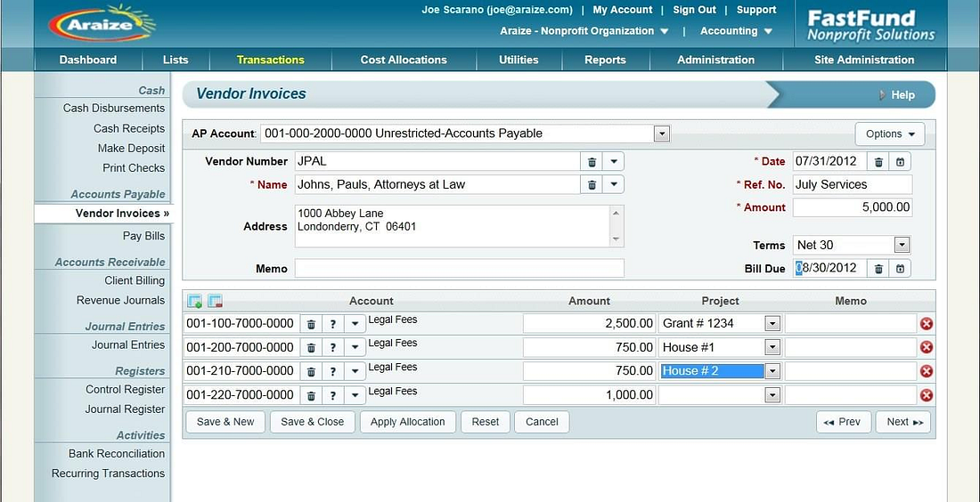Clear the vendor Name with trash icon

[x=592, y=185]
